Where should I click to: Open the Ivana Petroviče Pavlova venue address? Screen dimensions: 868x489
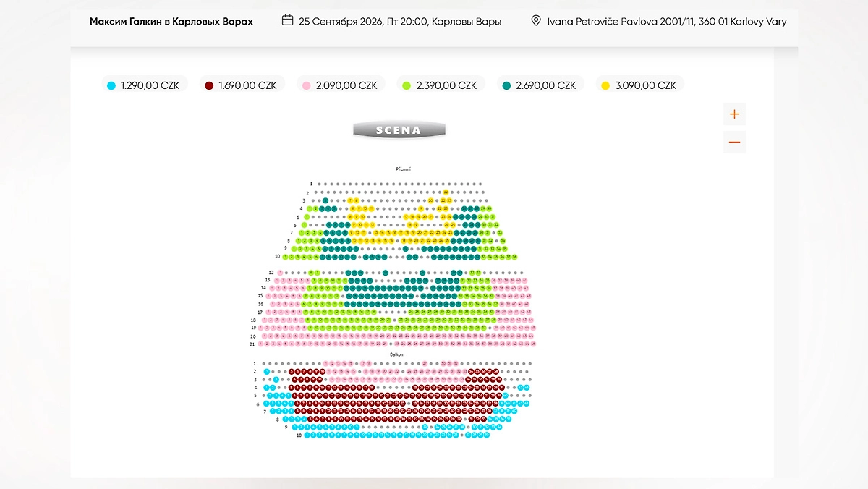tap(667, 21)
